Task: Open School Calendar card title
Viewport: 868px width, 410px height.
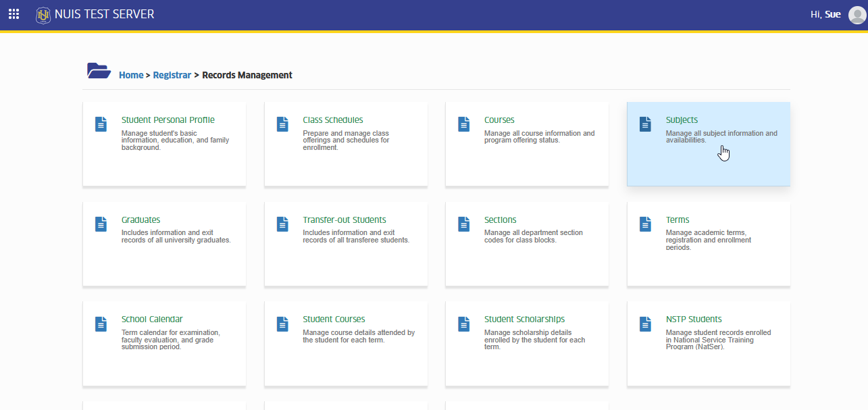Action: point(152,319)
